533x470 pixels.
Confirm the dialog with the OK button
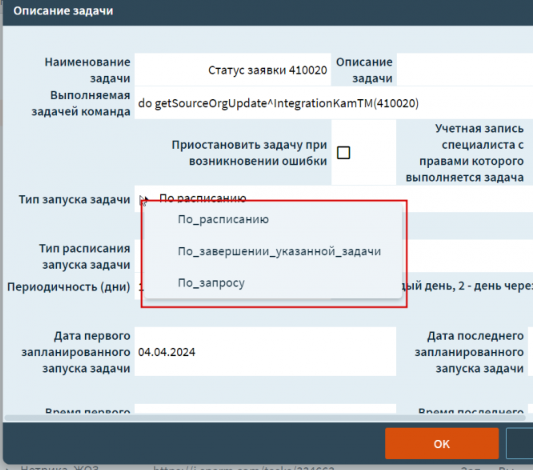click(442, 444)
